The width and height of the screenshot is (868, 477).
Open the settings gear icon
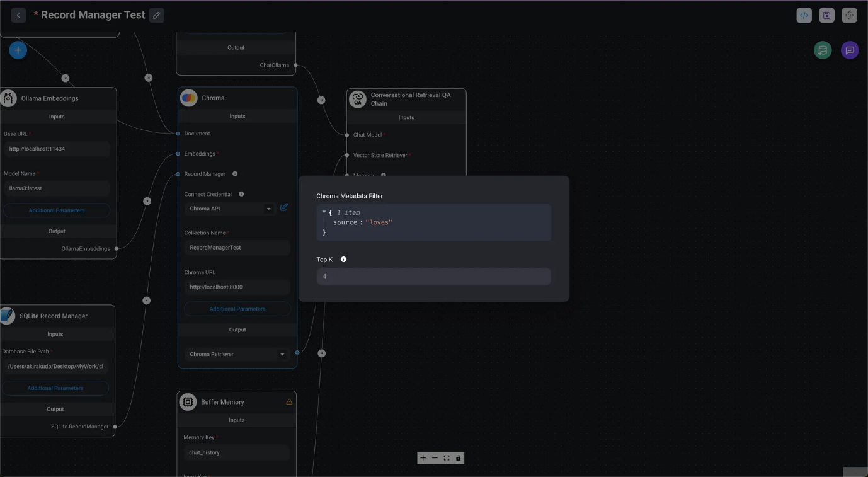click(849, 16)
